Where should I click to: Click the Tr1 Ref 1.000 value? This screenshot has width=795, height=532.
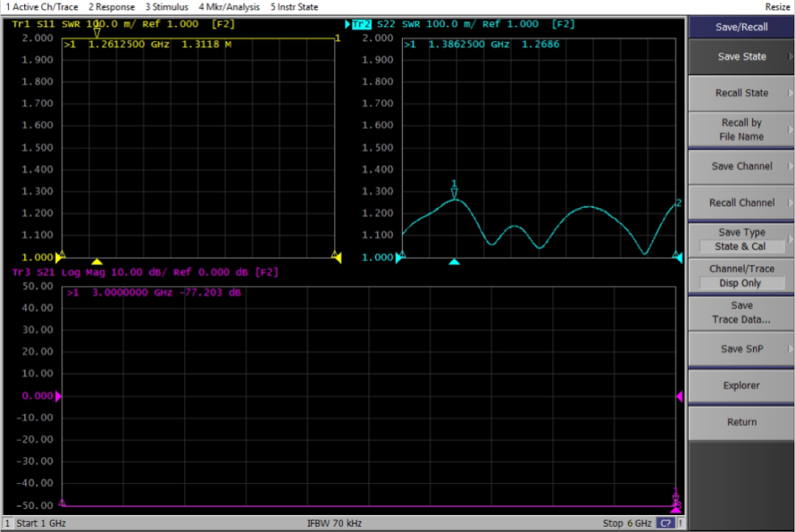(170, 24)
